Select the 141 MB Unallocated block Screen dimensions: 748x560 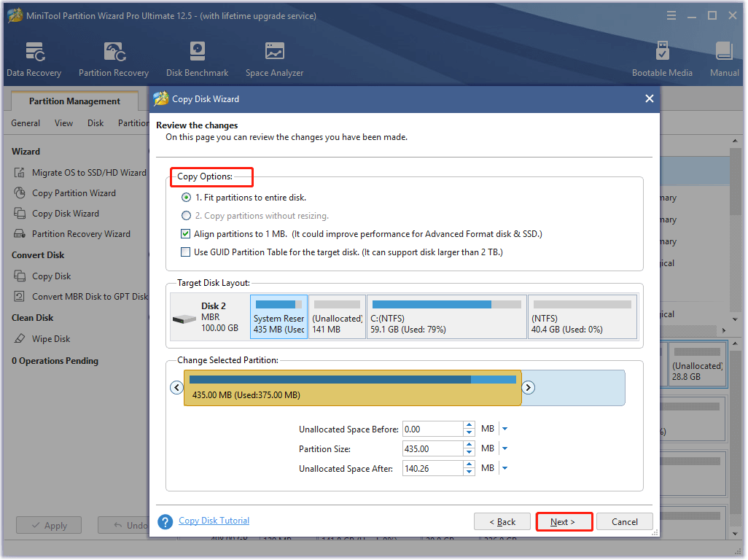coord(338,316)
